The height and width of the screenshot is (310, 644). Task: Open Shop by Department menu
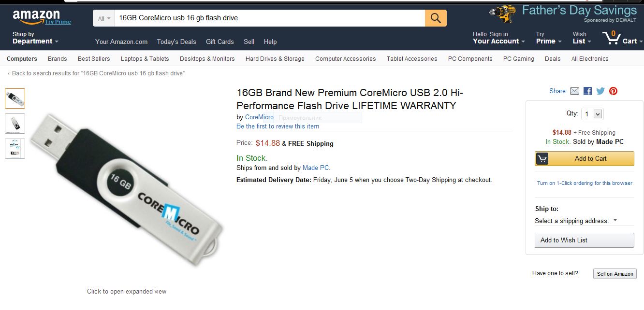[35, 38]
